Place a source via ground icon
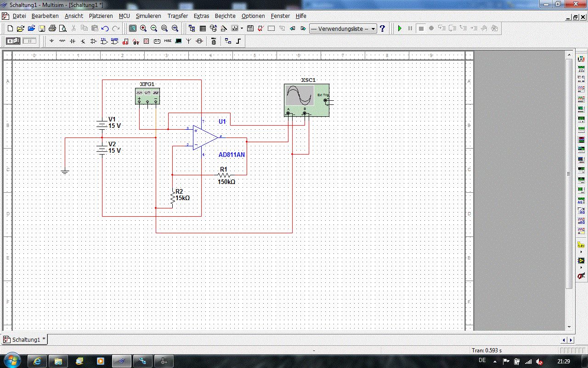Viewport: 588px width, 368px height. [x=51, y=41]
